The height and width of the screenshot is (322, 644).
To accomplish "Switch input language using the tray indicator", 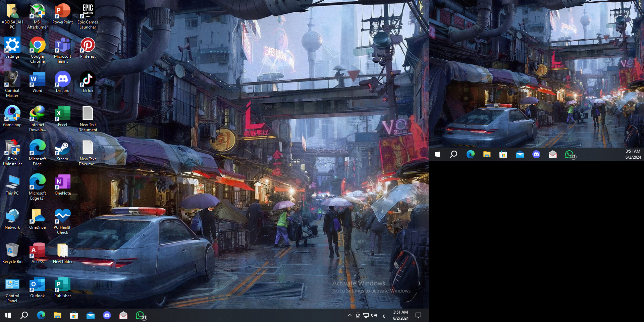I will tap(384, 315).
